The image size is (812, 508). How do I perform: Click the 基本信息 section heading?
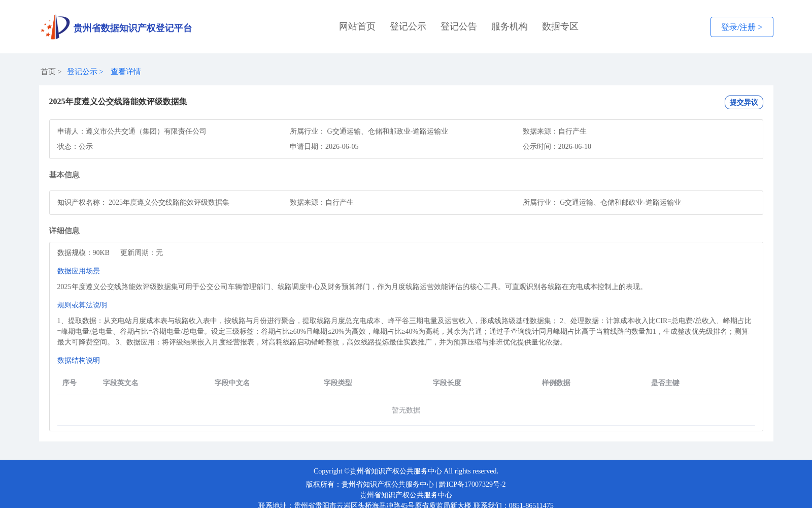(64, 175)
